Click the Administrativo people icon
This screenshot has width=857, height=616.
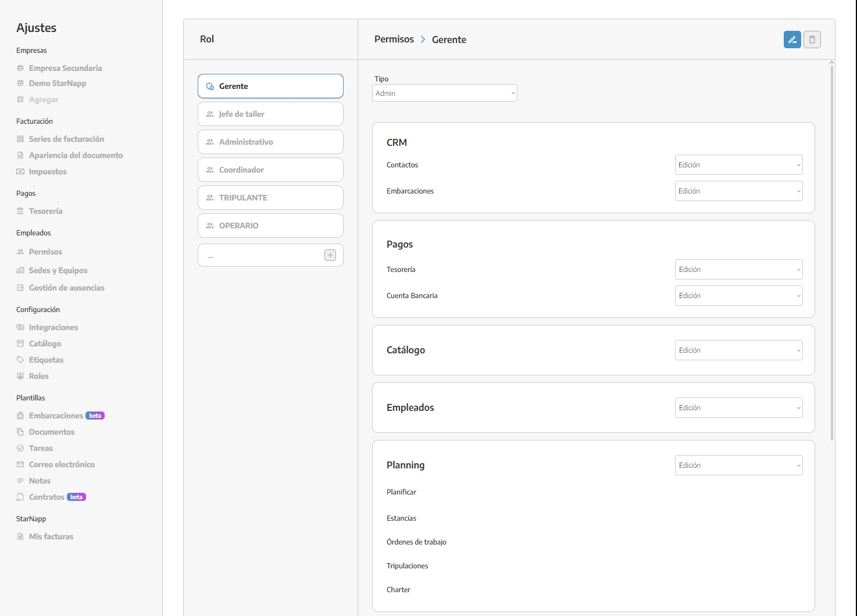210,142
